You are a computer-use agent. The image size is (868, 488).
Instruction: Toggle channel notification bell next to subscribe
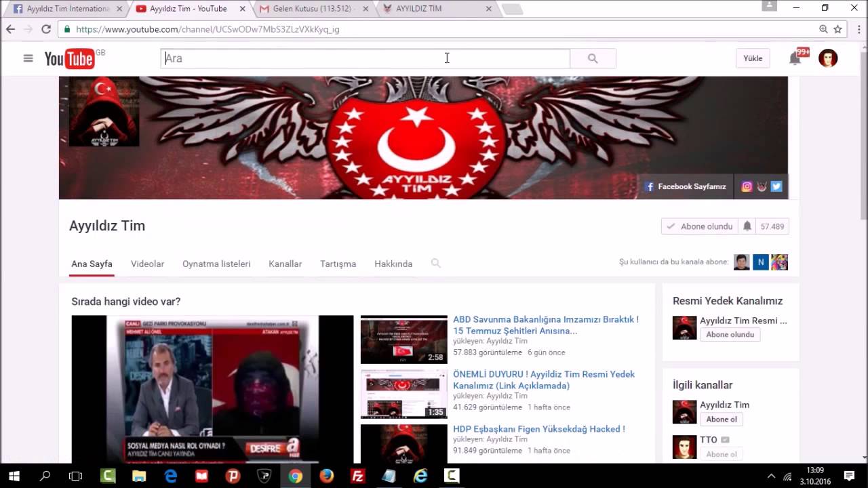pyautogui.click(x=747, y=226)
